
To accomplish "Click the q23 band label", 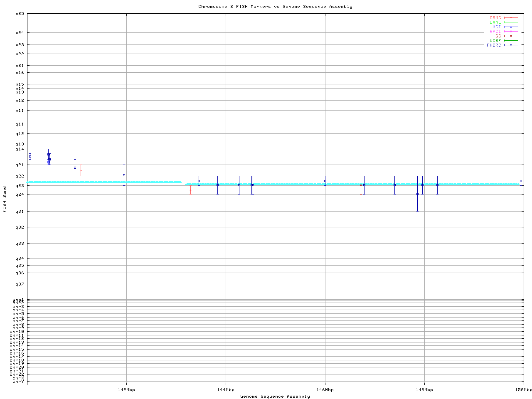I will (x=20, y=185).
